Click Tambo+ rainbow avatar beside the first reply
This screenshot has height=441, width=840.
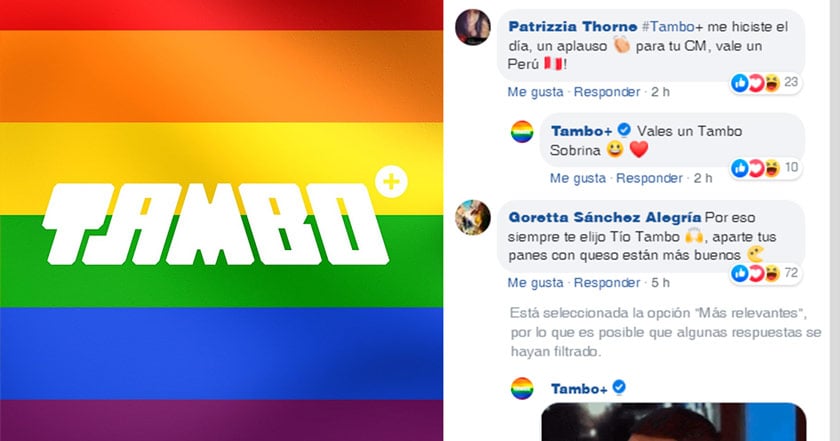[522, 132]
